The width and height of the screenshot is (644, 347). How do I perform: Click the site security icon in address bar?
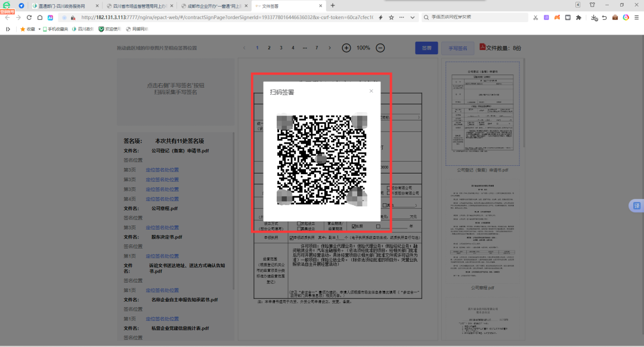pyautogui.click(x=73, y=18)
